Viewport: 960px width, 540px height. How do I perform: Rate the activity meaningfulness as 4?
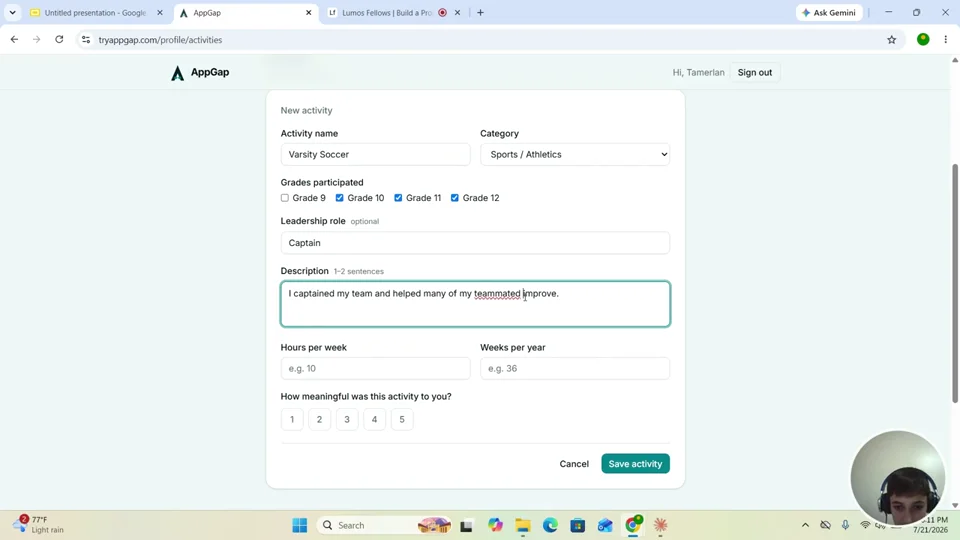point(374,419)
